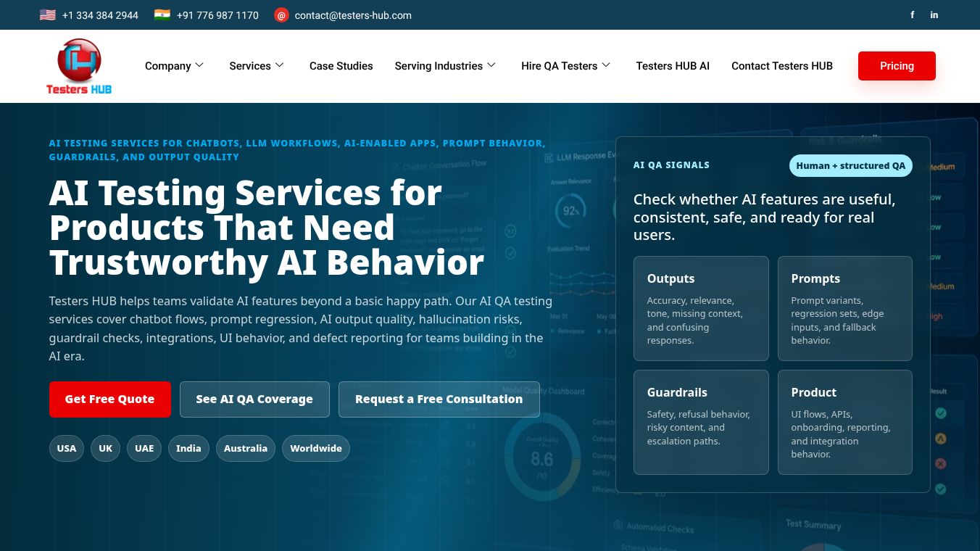
Task: Click the red Pricing button
Action: click(897, 66)
